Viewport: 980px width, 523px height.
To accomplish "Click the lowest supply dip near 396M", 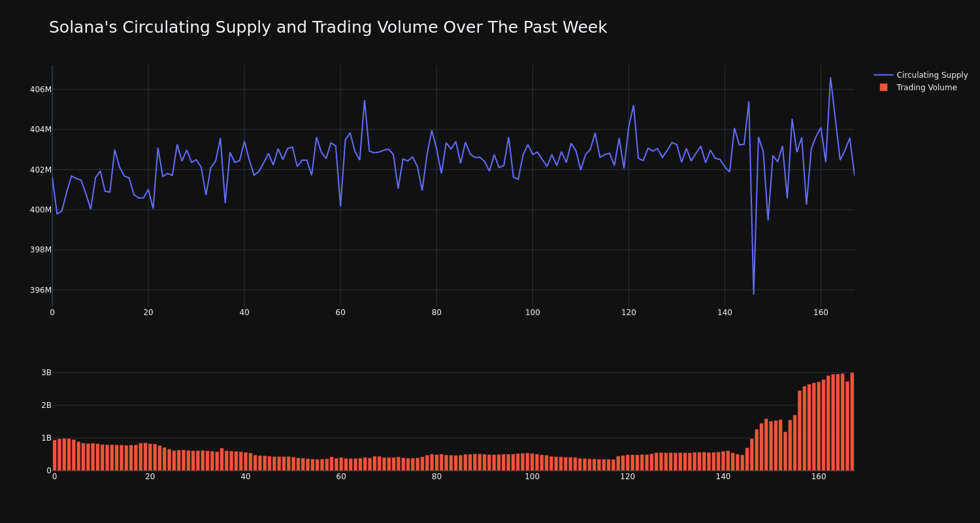I will pyautogui.click(x=753, y=294).
